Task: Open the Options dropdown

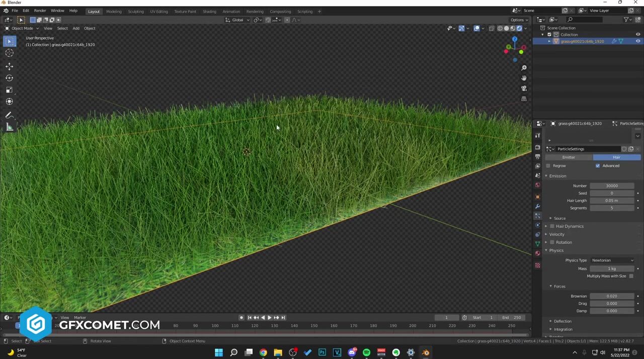Action: [x=519, y=20]
